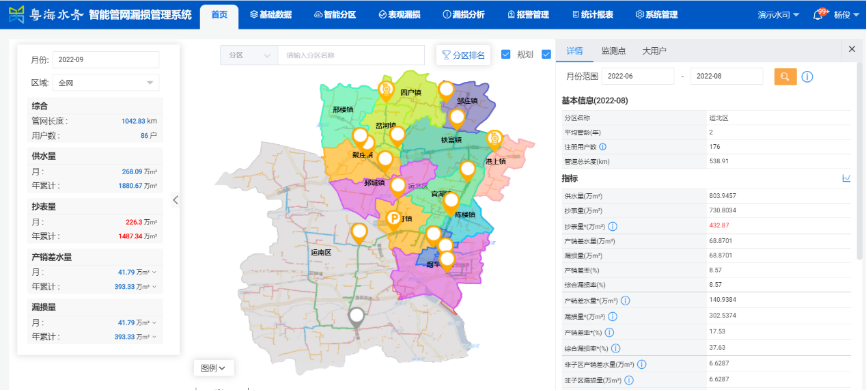Click info icon beside 综合漏损率*(%)
Image resolution: width=867 pixels, height=391 pixels.
point(616,348)
